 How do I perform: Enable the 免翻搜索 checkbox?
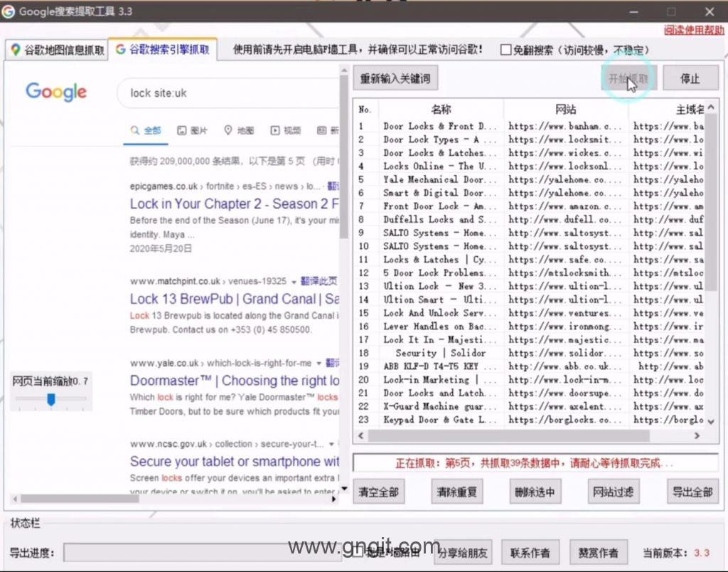pos(505,50)
